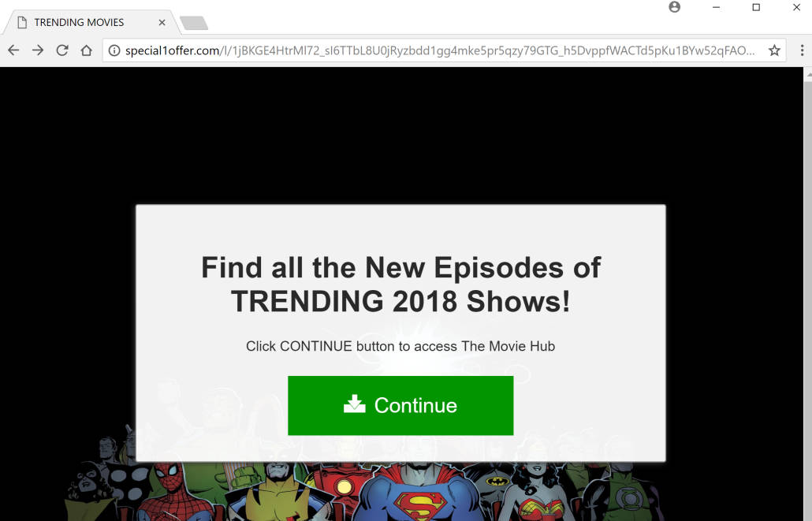Screen dimensions: 812x521
Task: Click the Superman character image
Action: tap(420, 492)
